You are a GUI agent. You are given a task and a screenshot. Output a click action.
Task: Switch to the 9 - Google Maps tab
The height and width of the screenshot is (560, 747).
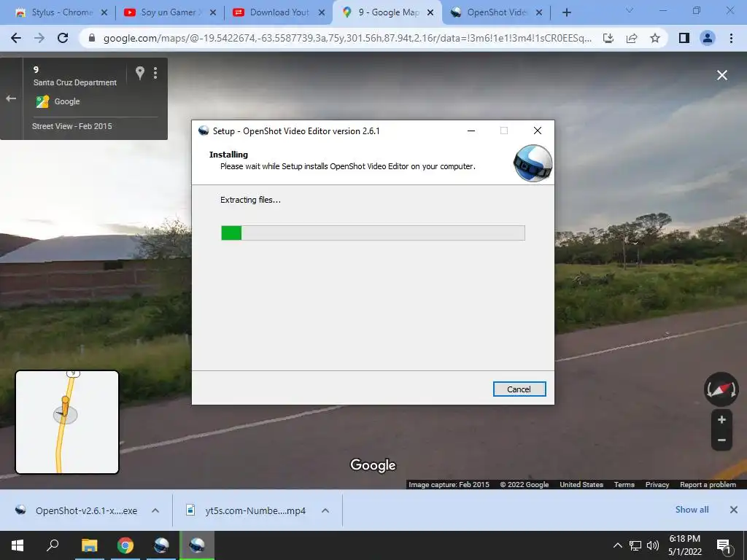pos(388,12)
